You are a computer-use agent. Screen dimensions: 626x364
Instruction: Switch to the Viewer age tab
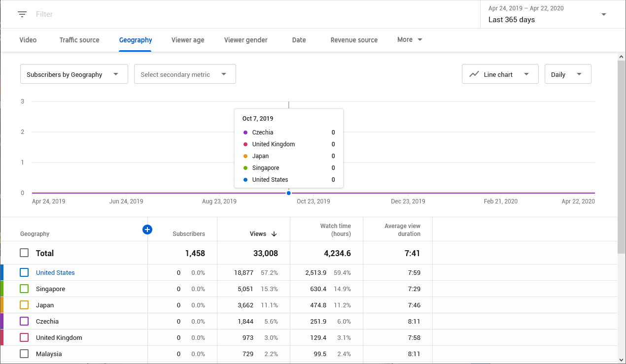188,40
